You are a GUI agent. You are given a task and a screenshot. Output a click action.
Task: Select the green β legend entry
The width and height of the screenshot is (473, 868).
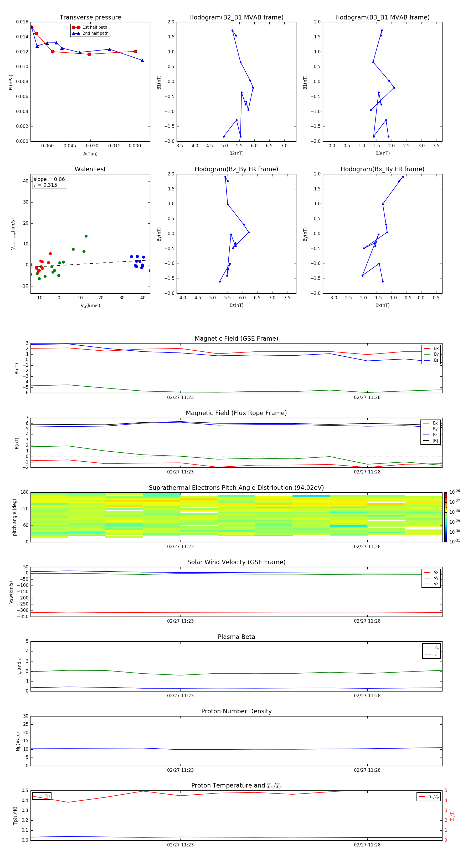[x=431, y=654]
